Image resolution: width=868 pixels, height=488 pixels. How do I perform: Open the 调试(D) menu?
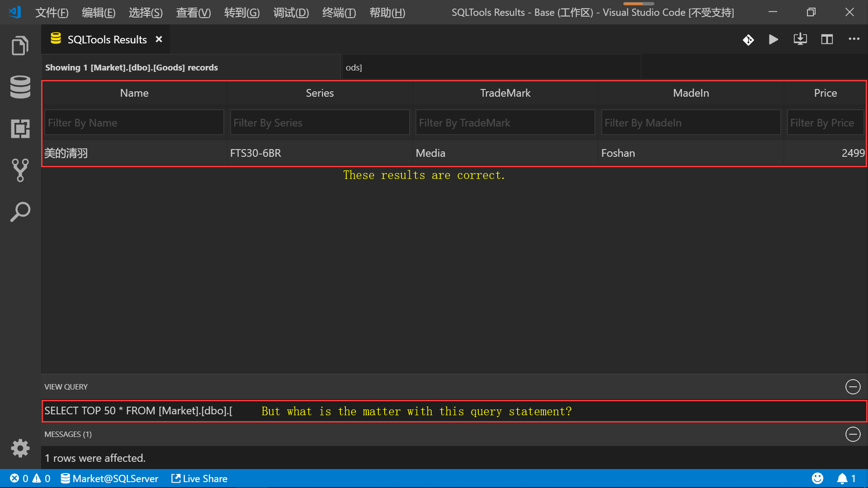point(291,12)
